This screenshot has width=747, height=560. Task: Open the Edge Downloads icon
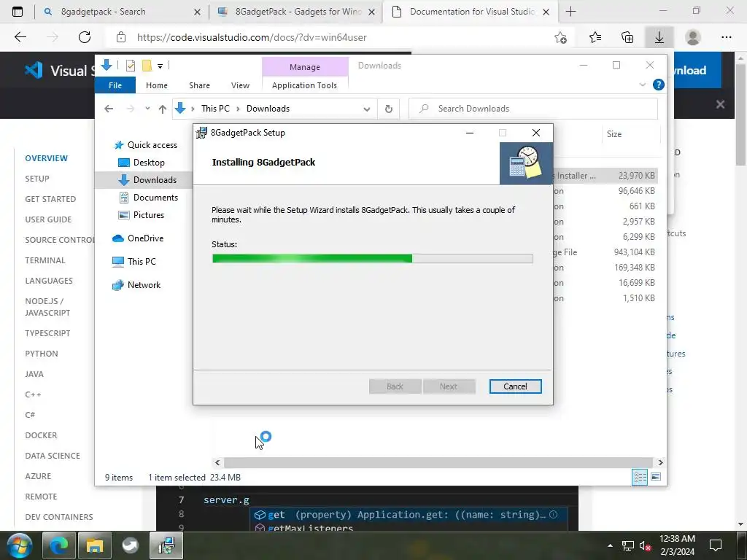[x=659, y=38]
